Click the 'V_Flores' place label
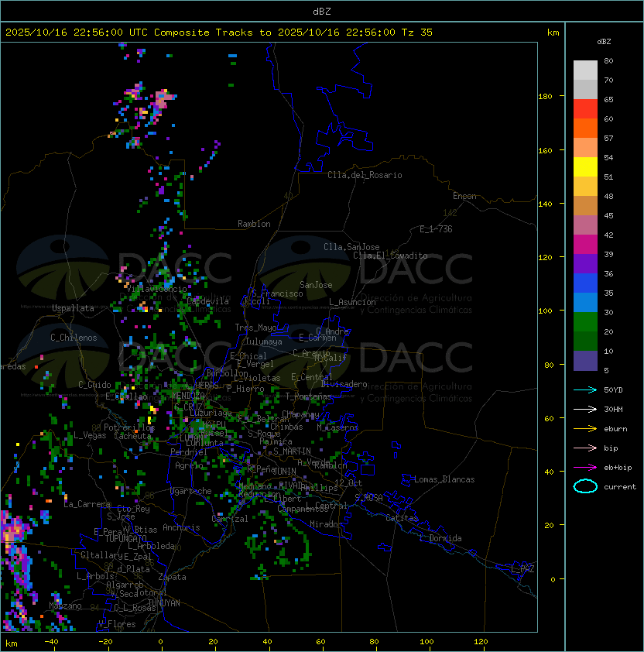Image resolution: width=644 pixels, height=652 pixels. click(117, 624)
